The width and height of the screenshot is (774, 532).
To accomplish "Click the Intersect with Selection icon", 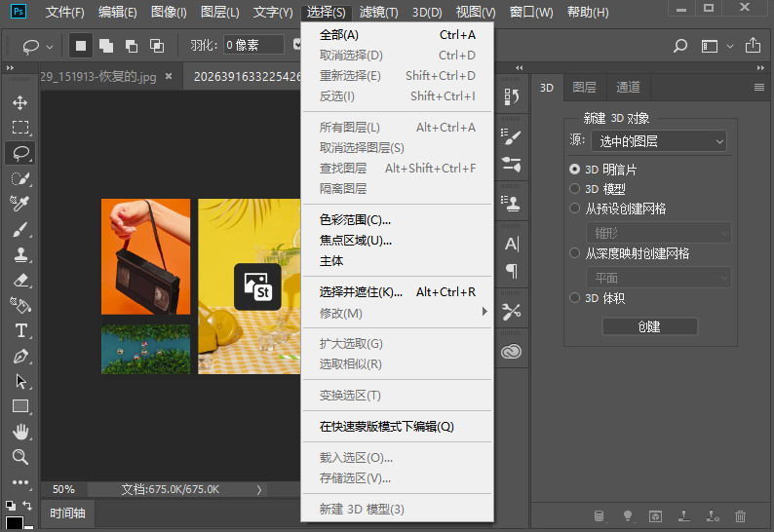I will (x=157, y=46).
